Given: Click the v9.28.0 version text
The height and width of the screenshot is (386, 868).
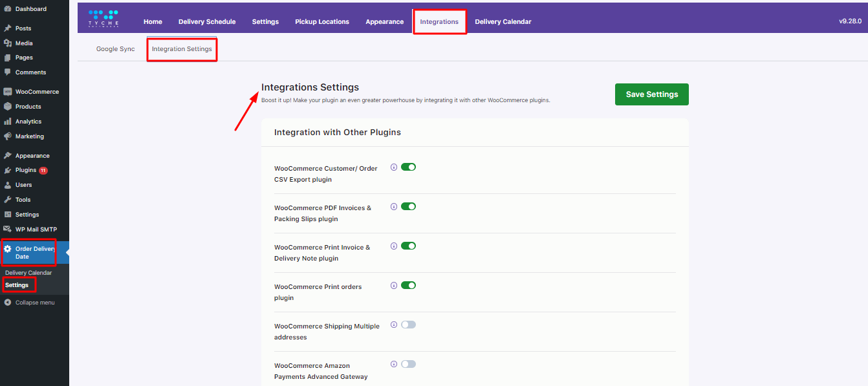Looking at the screenshot, I should click(850, 21).
